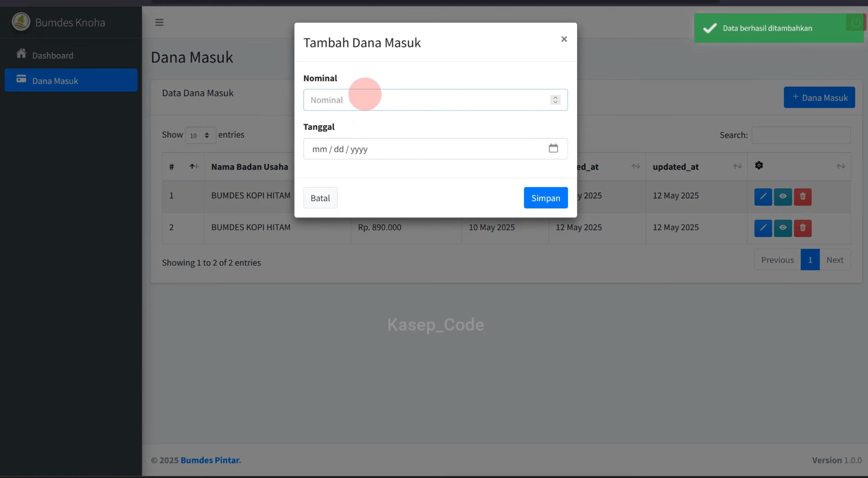Viewport: 868px width, 478px height.
Task: Open the Bumdes Pintar footer link
Action: tap(210, 460)
